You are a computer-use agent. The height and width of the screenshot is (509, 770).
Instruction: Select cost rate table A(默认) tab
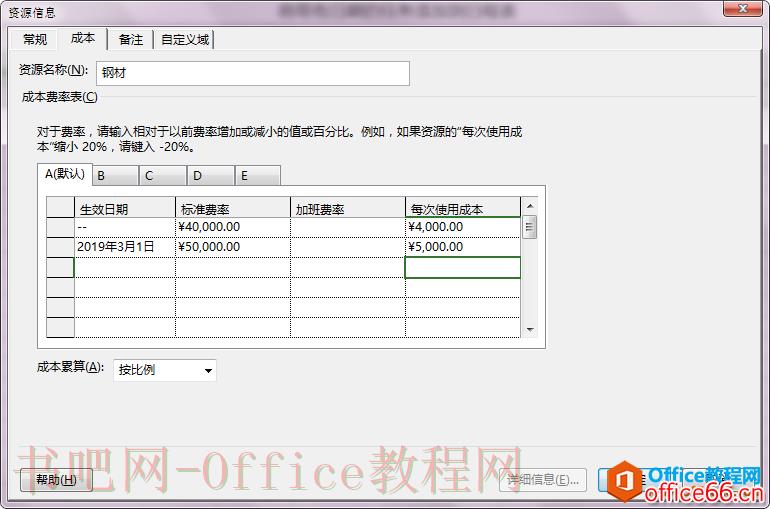[x=65, y=174]
